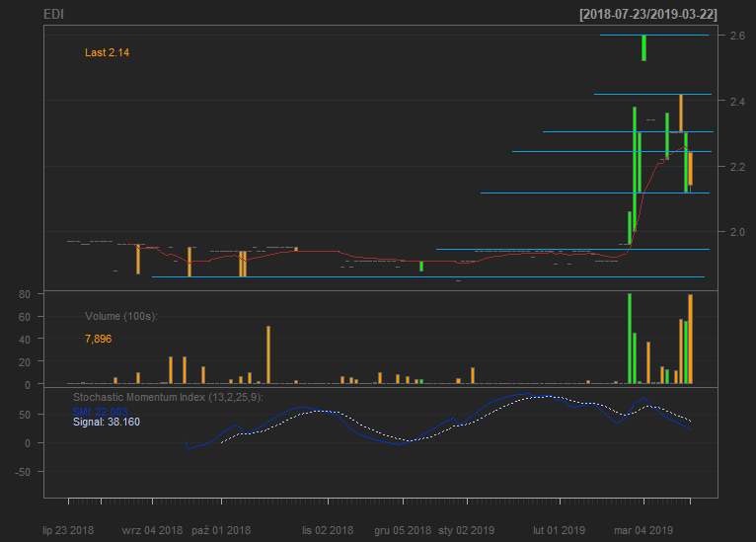Viewport: 756px width, 542px height.
Task: Click the 2.0 price axis label
Action: 737,232
